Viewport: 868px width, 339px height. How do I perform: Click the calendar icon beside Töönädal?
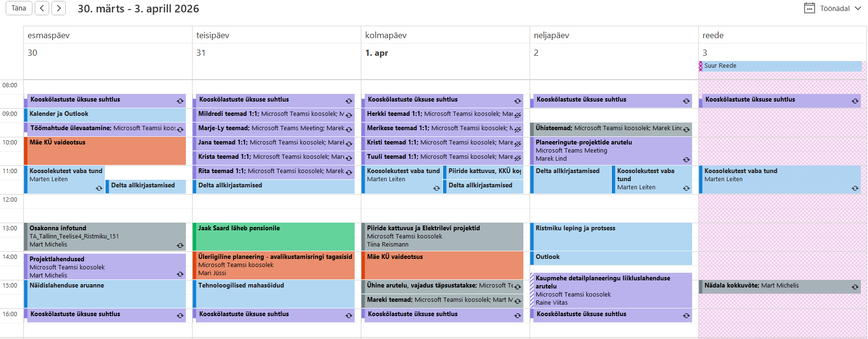click(x=809, y=8)
